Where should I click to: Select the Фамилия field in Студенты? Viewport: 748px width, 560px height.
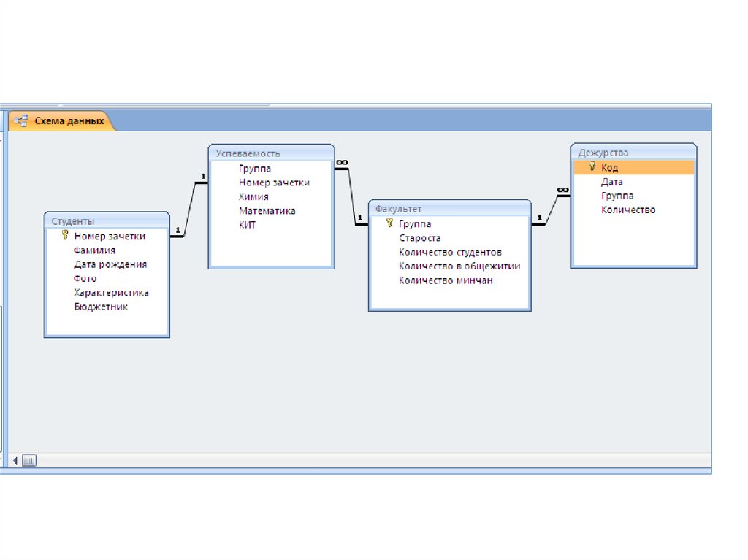click(x=94, y=250)
